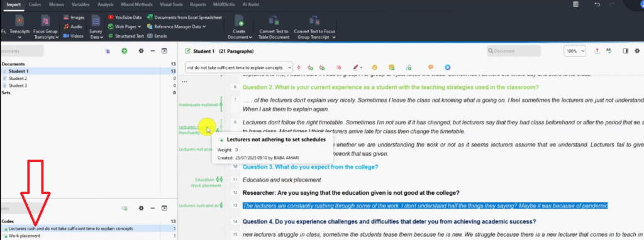Click the Create Document icon
This screenshot has width=644, height=240.
pos(239,21)
